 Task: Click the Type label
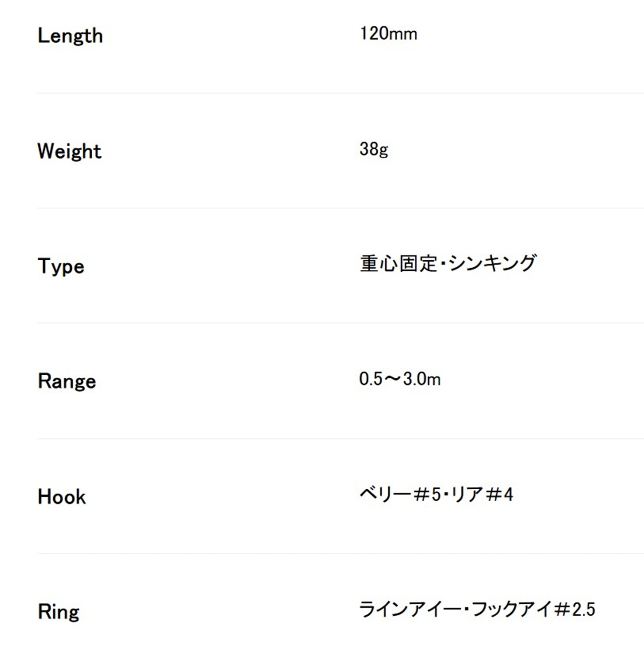coord(61,266)
